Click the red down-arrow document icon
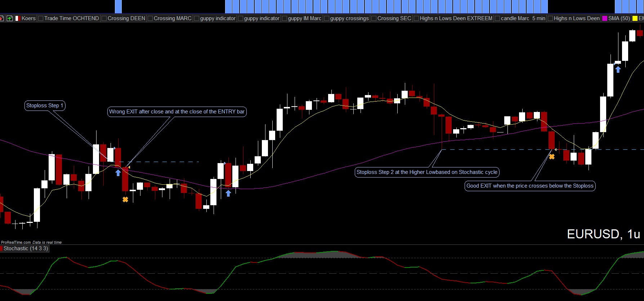The height and width of the screenshot is (301, 644). point(2,18)
